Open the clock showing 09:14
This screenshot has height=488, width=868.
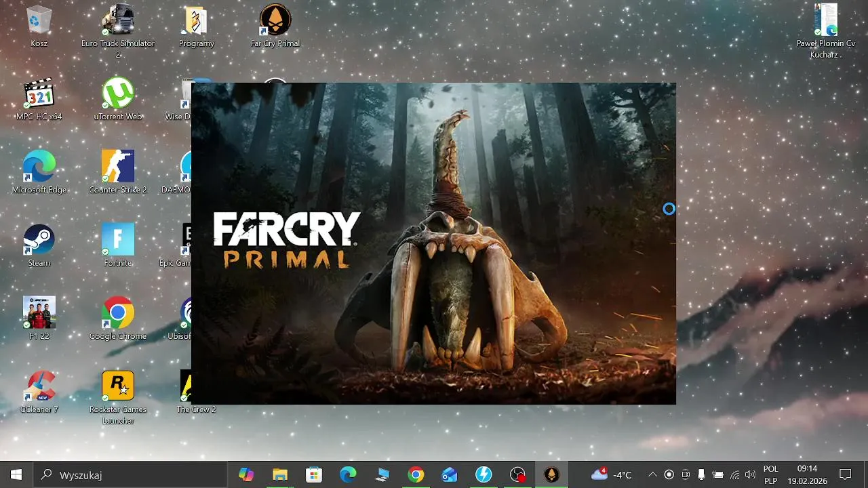tap(807, 474)
